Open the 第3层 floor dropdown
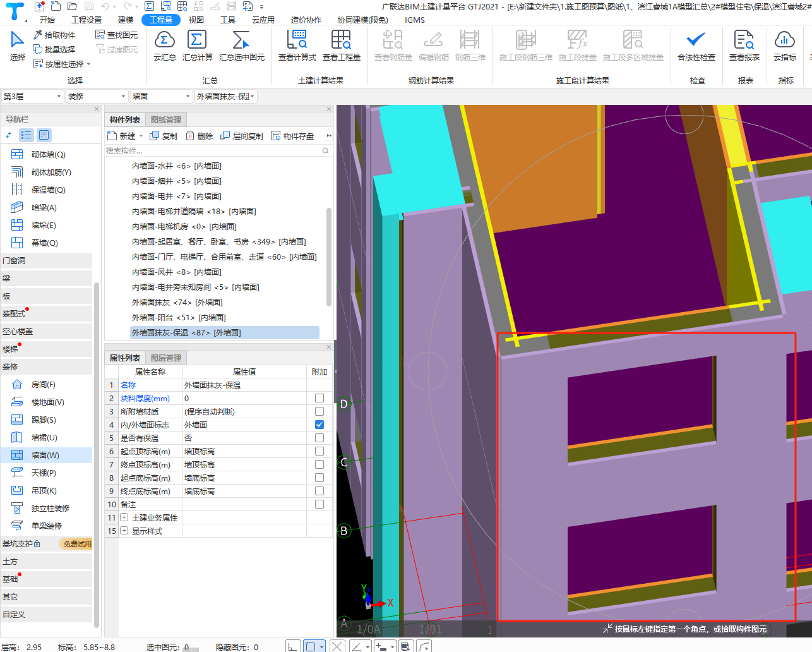Screen dimensions: 812x652 pos(32,97)
